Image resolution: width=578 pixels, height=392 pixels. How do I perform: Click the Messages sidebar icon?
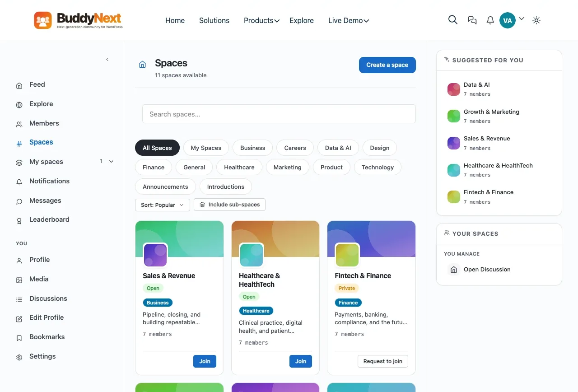click(x=19, y=201)
